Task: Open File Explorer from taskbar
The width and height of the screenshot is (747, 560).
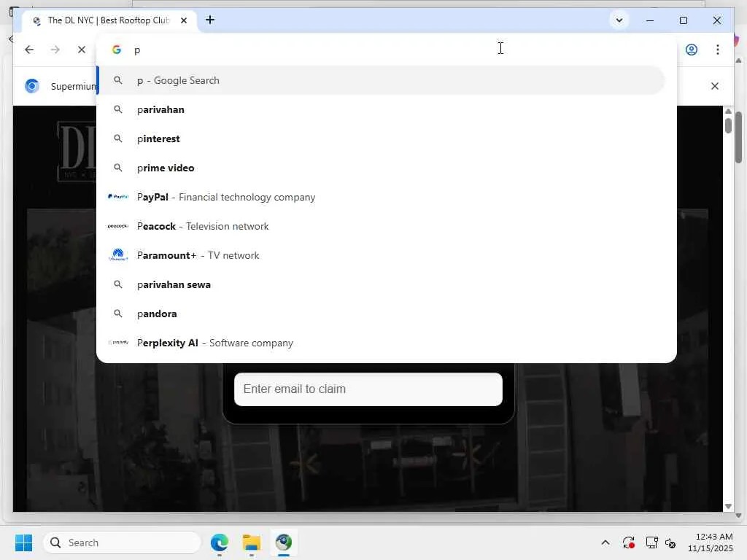Action: point(251,542)
